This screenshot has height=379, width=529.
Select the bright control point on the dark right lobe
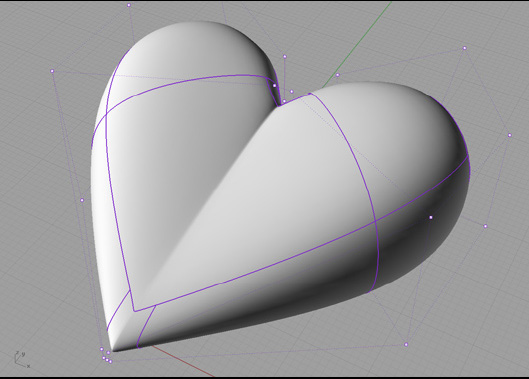(431, 217)
